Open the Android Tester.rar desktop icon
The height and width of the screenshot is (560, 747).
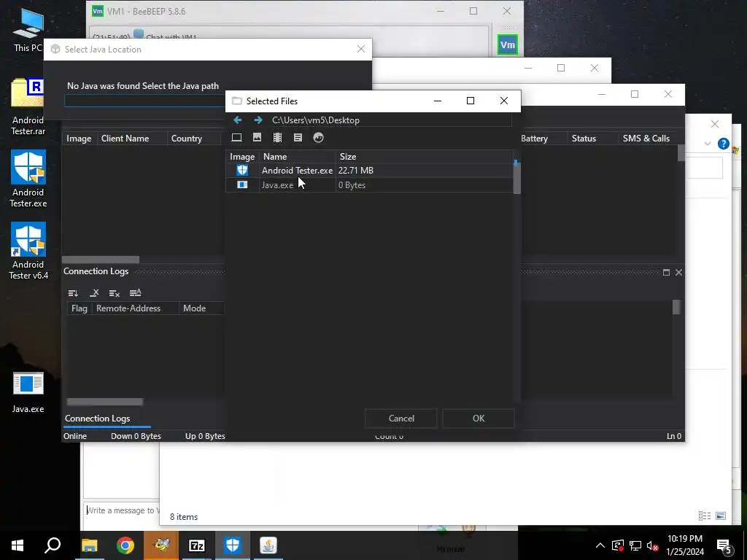point(28,106)
